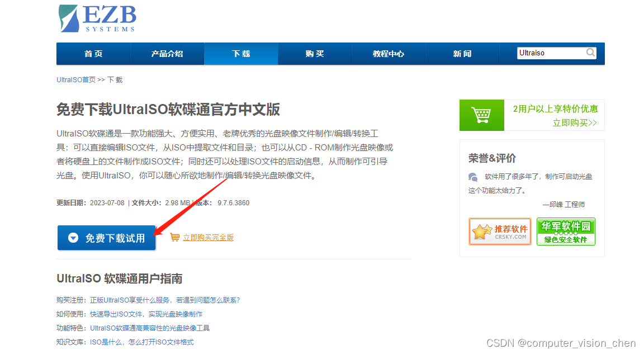Click the EZB Systems logo
The height and width of the screenshot is (354, 644).
coord(97,18)
